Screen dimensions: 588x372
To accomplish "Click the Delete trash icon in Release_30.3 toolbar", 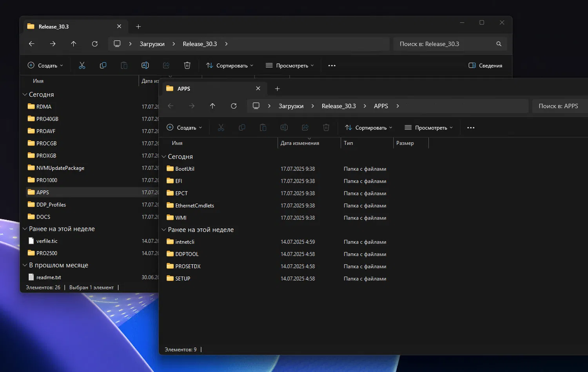I will (x=187, y=65).
